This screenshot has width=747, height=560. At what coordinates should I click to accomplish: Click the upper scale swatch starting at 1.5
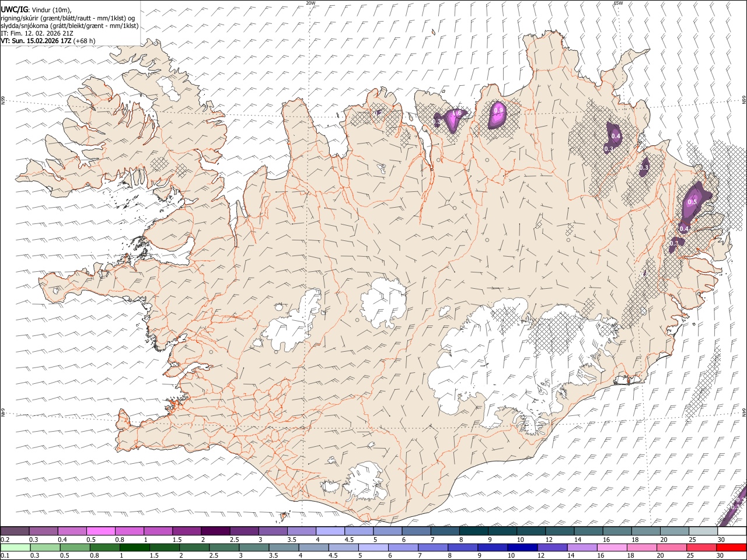(187, 531)
